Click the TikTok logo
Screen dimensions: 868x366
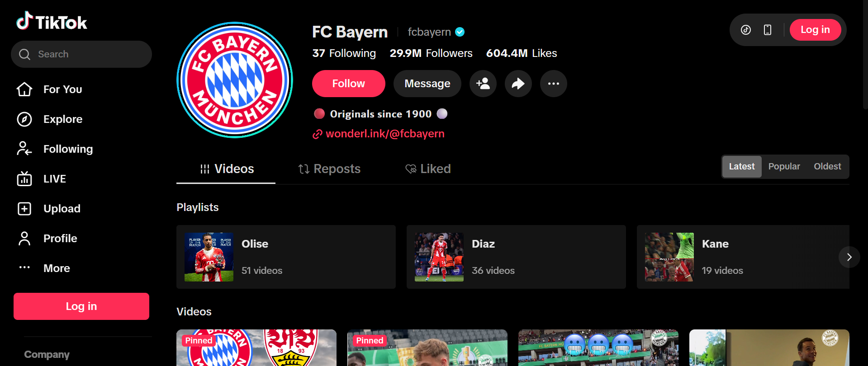click(x=52, y=21)
